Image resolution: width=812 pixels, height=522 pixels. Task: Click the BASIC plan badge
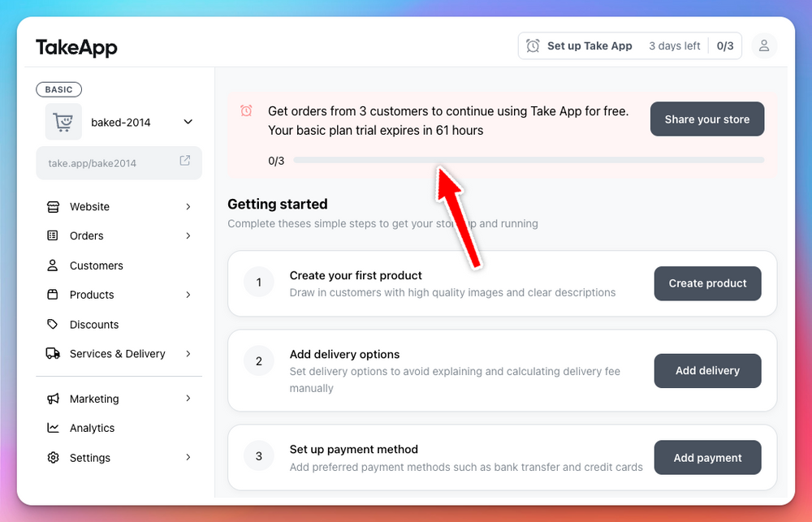[x=59, y=89]
